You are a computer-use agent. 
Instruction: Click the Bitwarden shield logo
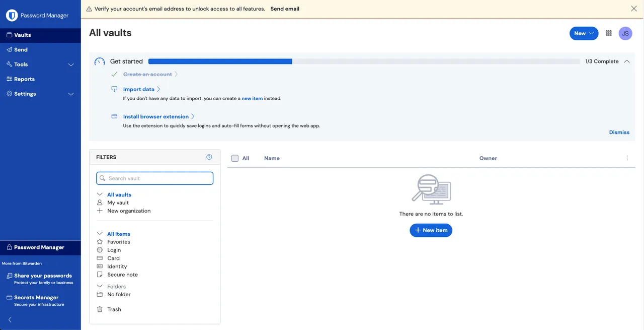coord(12,16)
